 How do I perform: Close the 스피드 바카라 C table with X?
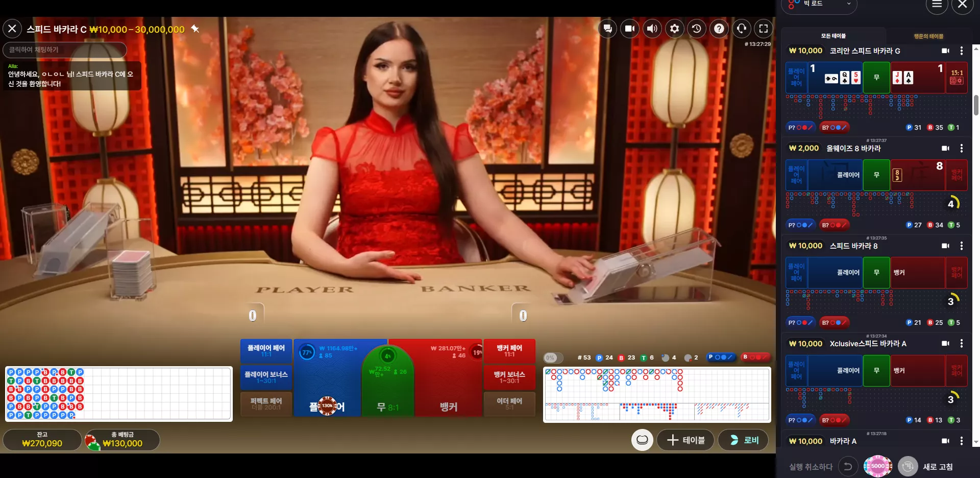[12, 29]
